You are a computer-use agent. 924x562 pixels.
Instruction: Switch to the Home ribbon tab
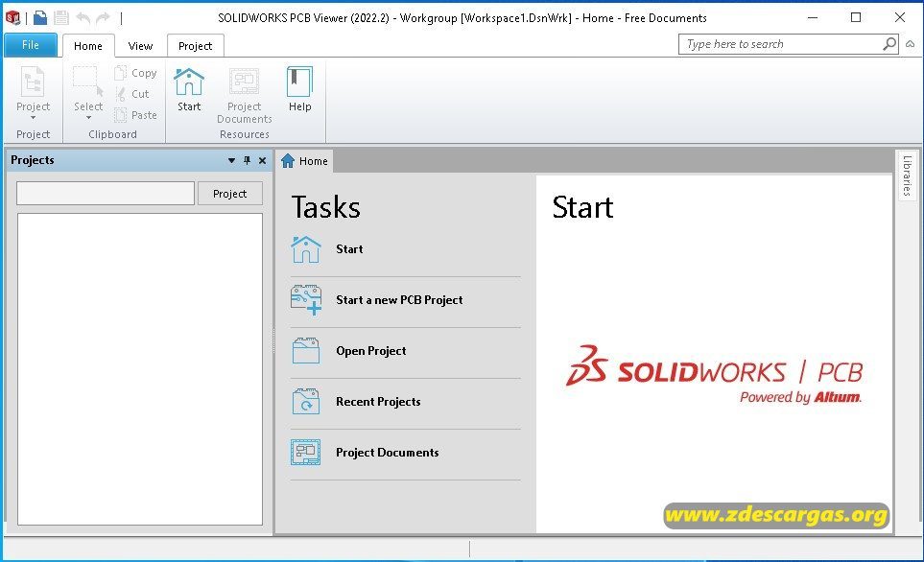tap(88, 46)
